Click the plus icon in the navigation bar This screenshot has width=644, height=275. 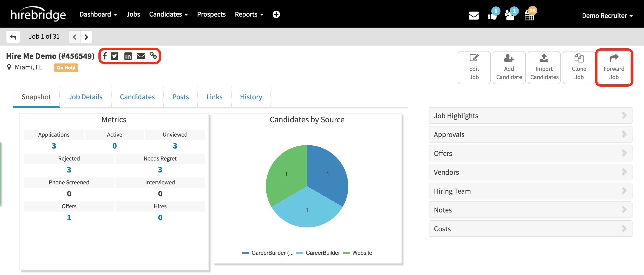[x=276, y=14]
